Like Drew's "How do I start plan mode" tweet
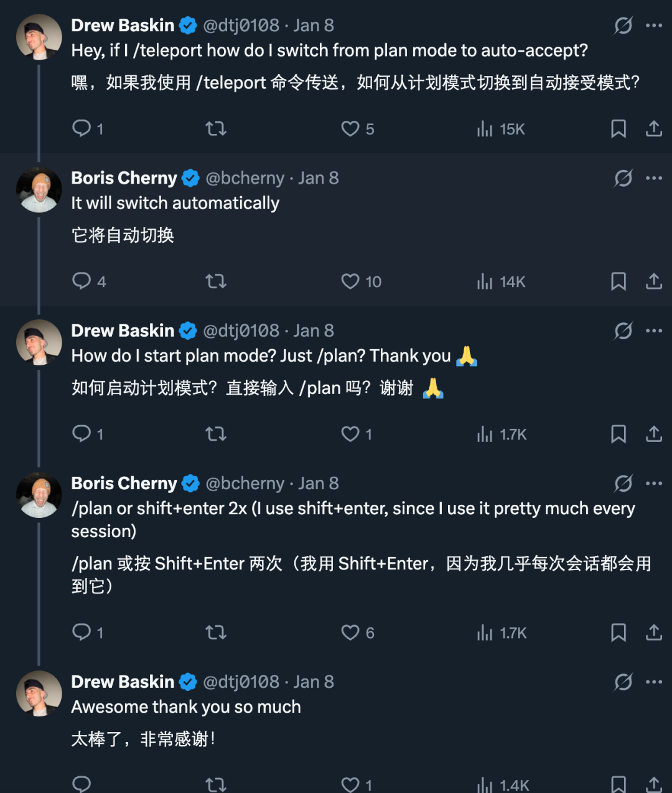Screen dimensions: 672x793 pos(350,434)
